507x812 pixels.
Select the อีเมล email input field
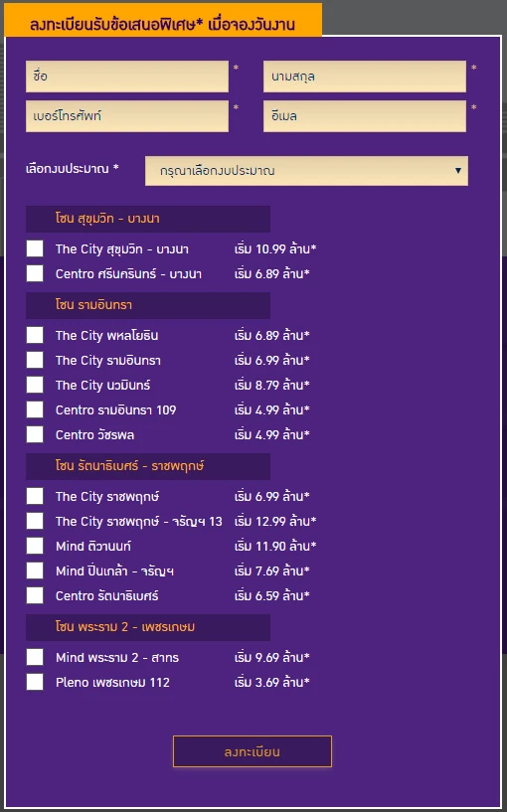[365, 116]
